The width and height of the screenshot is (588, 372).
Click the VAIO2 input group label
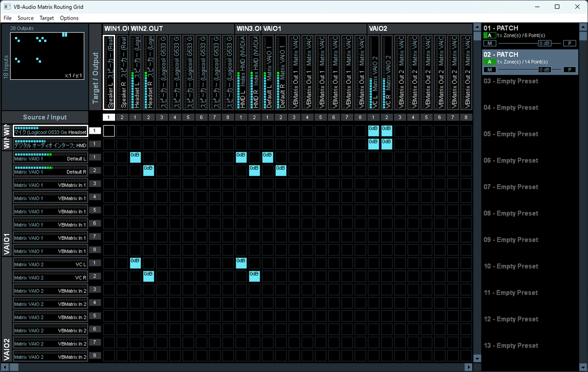6,309
